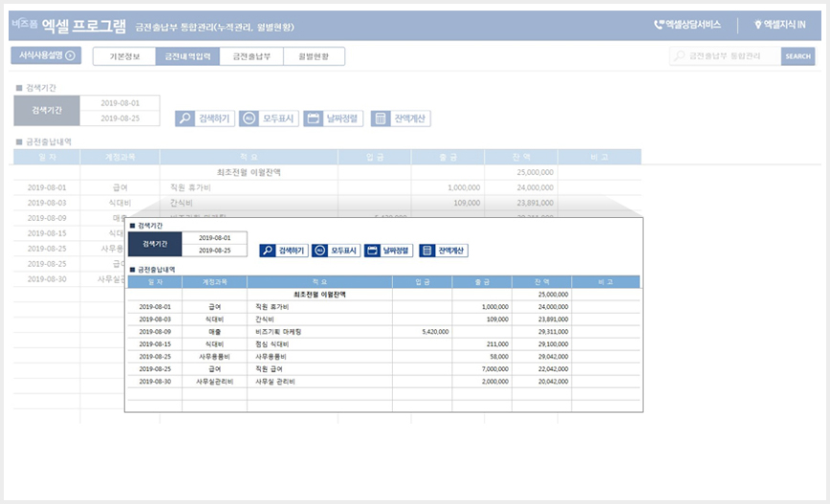Click the 서식사용설명 label
830x504 pixels.
pyautogui.click(x=41, y=55)
